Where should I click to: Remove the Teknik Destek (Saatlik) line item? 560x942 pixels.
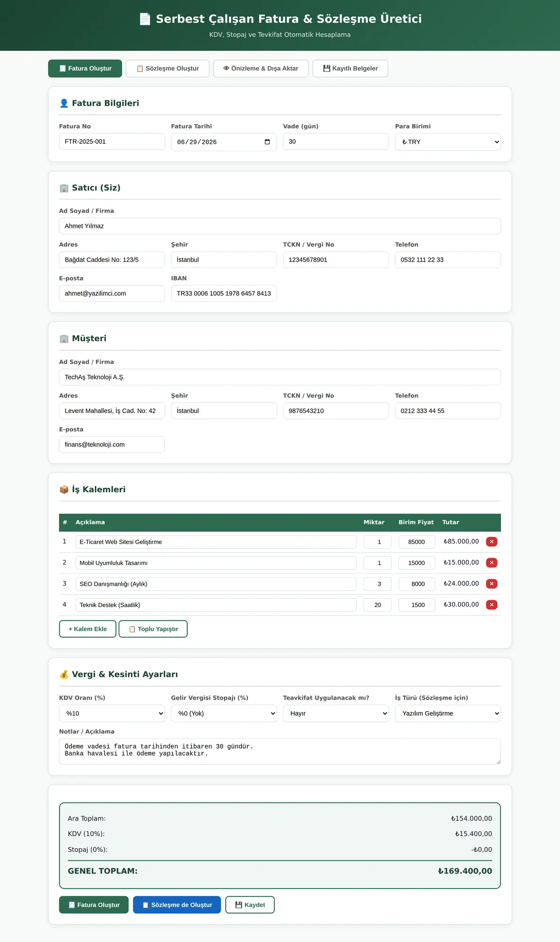point(491,605)
